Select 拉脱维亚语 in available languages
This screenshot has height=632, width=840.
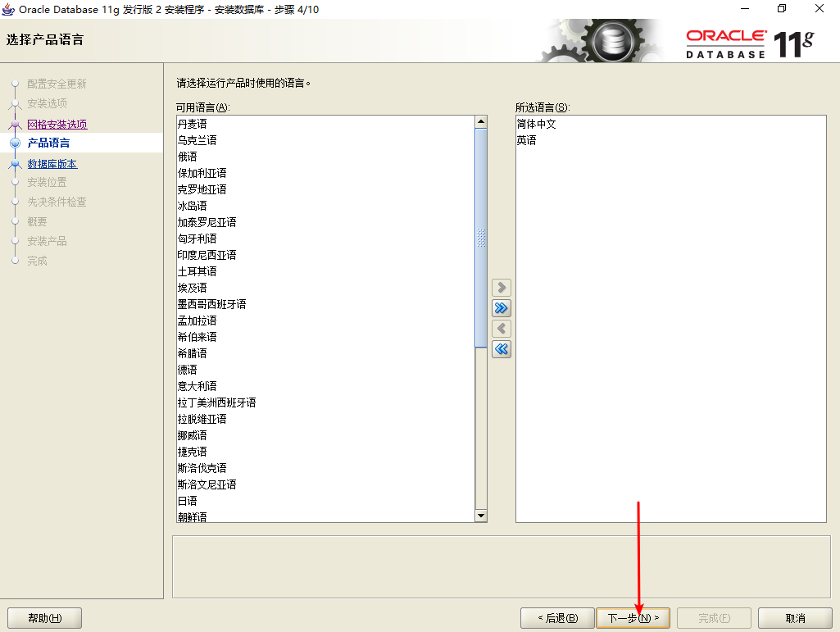(325, 419)
